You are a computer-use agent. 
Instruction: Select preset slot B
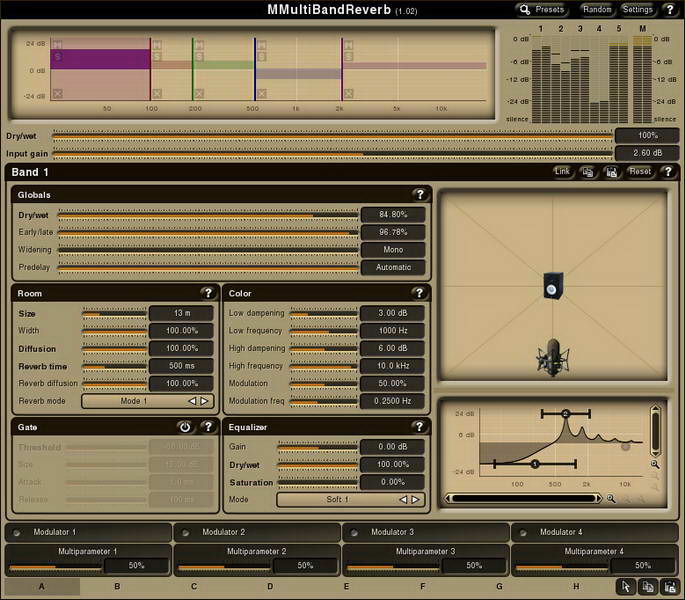[x=117, y=586]
